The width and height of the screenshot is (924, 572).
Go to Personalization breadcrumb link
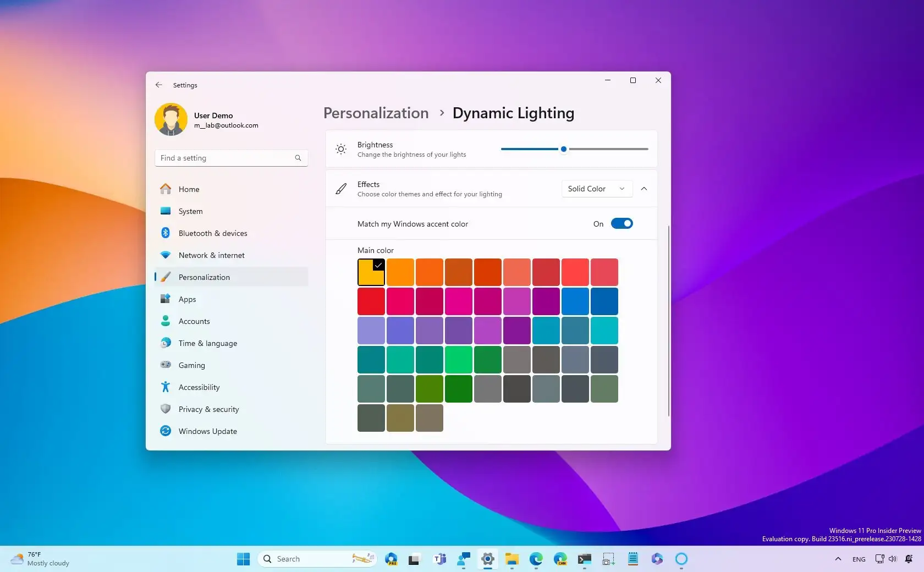click(376, 113)
